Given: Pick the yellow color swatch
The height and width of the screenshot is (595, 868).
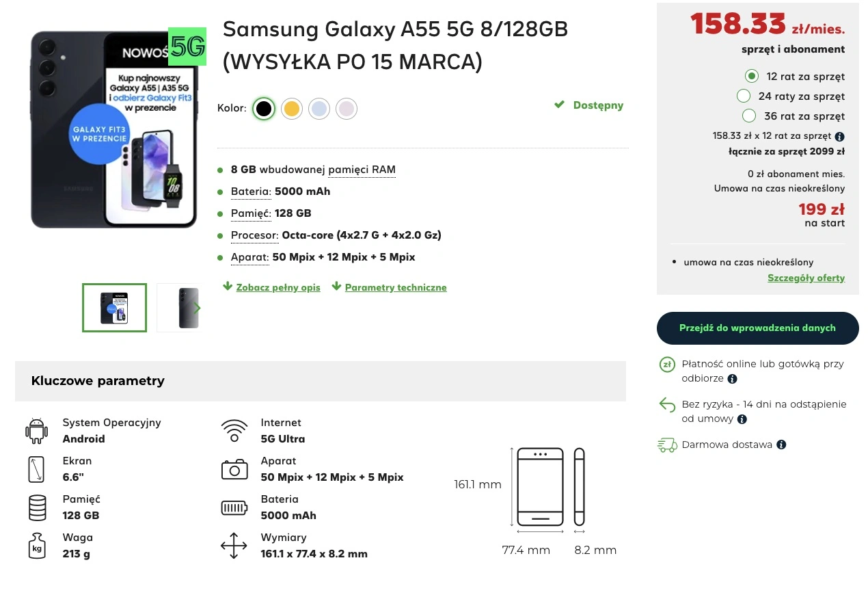Looking at the screenshot, I should (x=292, y=109).
